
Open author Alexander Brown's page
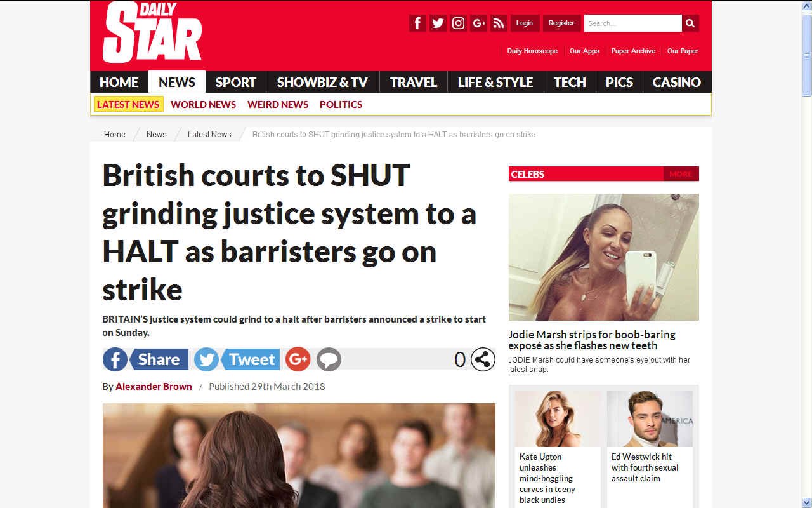pyautogui.click(x=154, y=386)
